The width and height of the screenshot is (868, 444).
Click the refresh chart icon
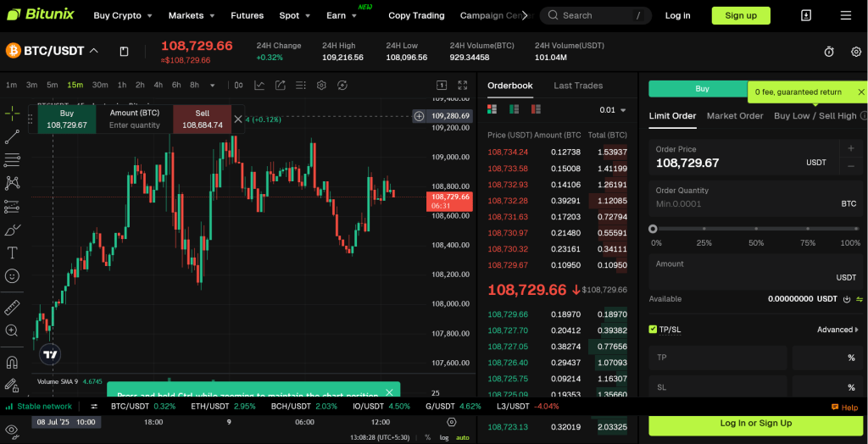pos(342,86)
